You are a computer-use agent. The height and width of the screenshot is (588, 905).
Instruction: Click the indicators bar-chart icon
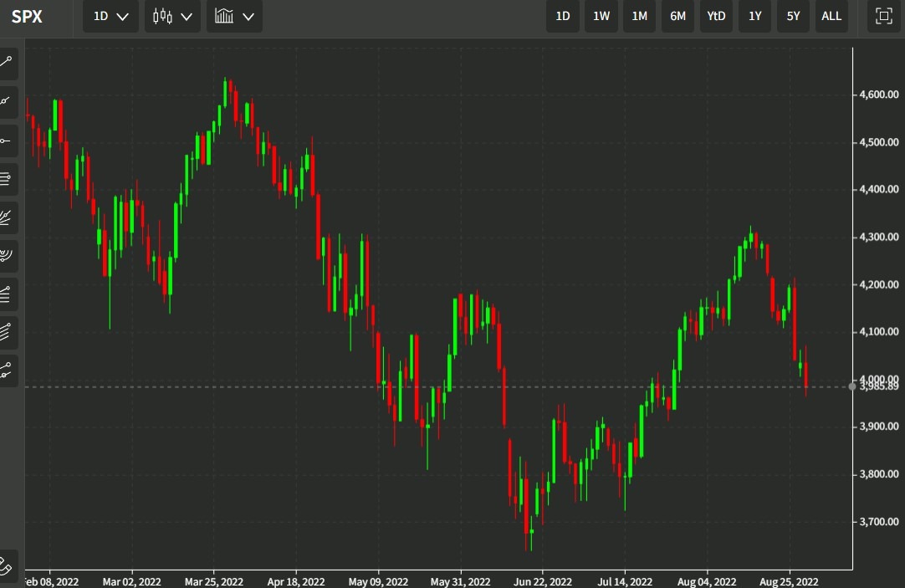(x=224, y=16)
